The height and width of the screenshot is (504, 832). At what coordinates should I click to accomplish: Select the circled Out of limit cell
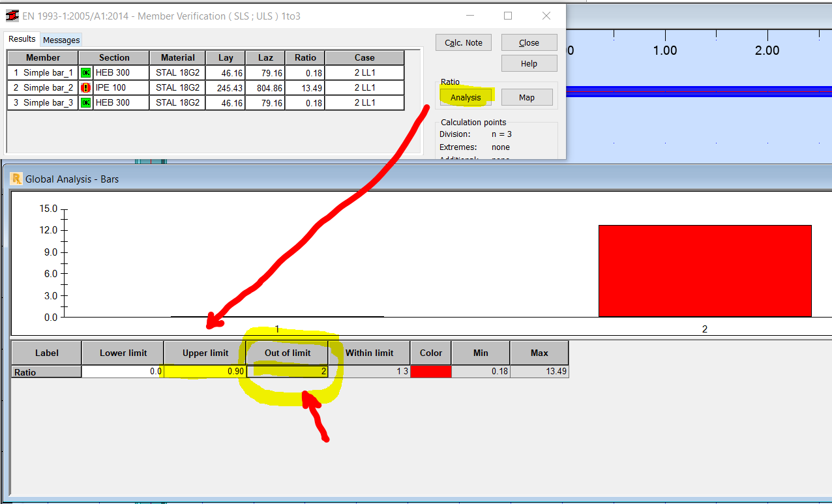tap(287, 371)
